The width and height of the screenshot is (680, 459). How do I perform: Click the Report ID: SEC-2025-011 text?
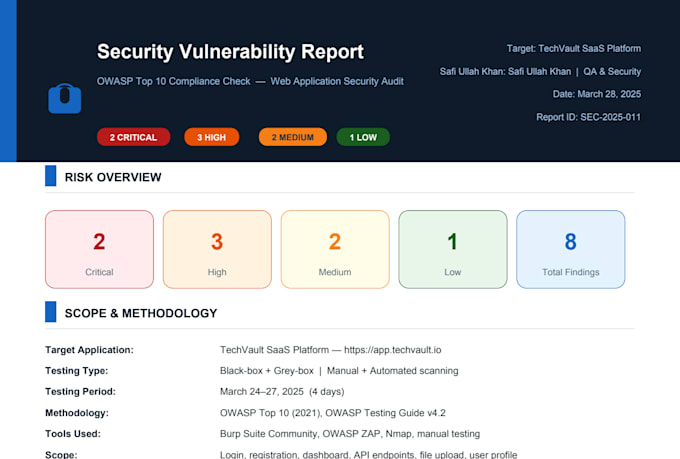click(x=588, y=117)
